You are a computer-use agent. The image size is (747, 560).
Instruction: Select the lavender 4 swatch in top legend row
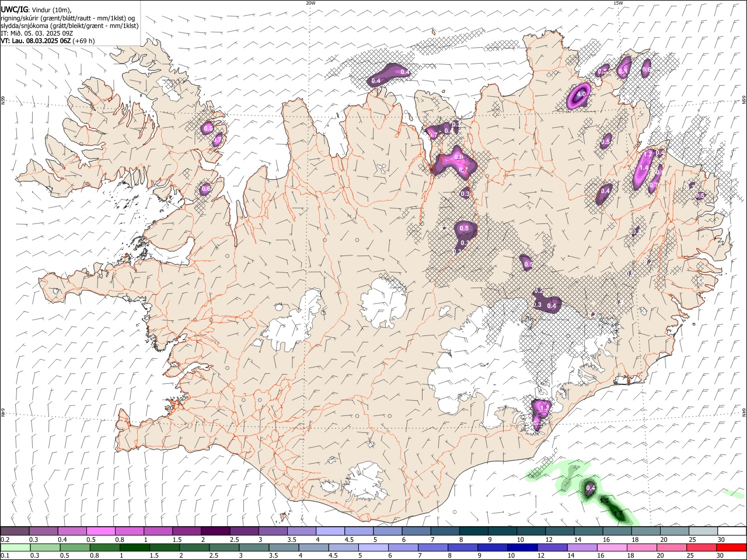(x=330, y=531)
